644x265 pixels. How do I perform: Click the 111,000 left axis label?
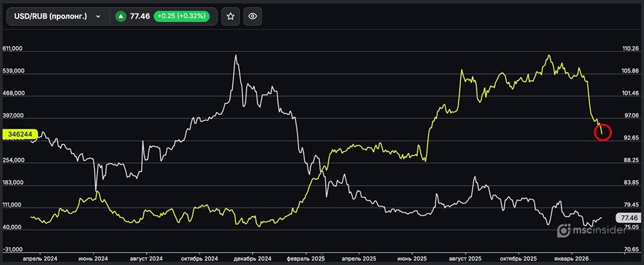point(13,205)
